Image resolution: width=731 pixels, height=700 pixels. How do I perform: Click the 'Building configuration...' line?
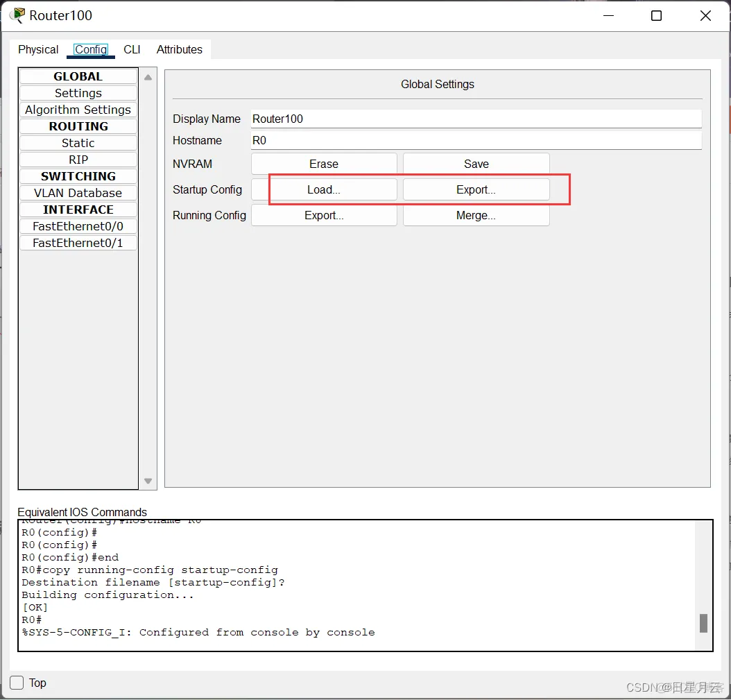pos(108,595)
